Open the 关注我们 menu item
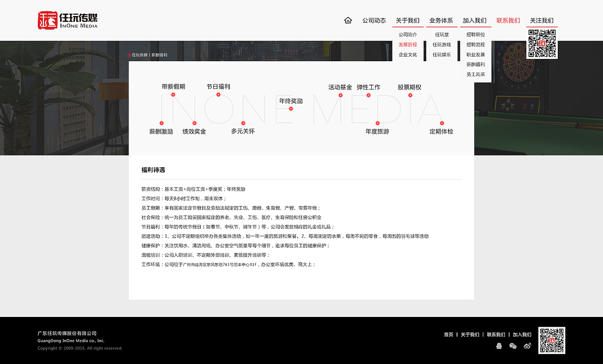 click(542, 20)
